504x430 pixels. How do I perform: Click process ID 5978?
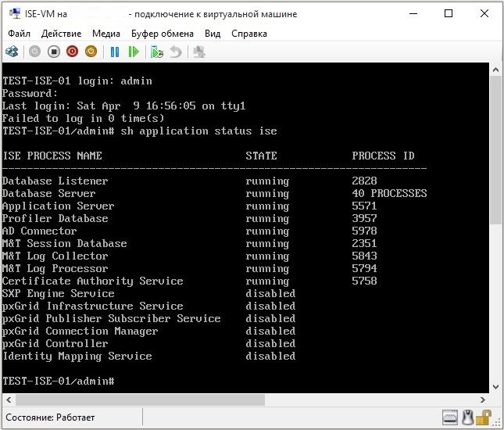[364, 231]
